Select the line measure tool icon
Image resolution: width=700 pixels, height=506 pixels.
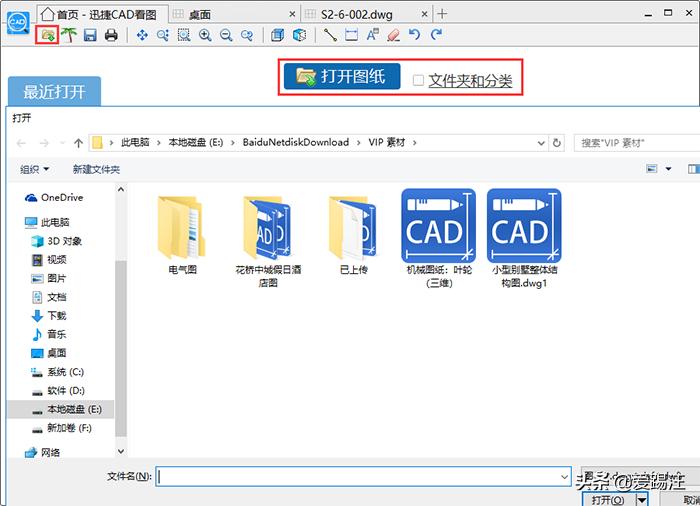point(330,35)
